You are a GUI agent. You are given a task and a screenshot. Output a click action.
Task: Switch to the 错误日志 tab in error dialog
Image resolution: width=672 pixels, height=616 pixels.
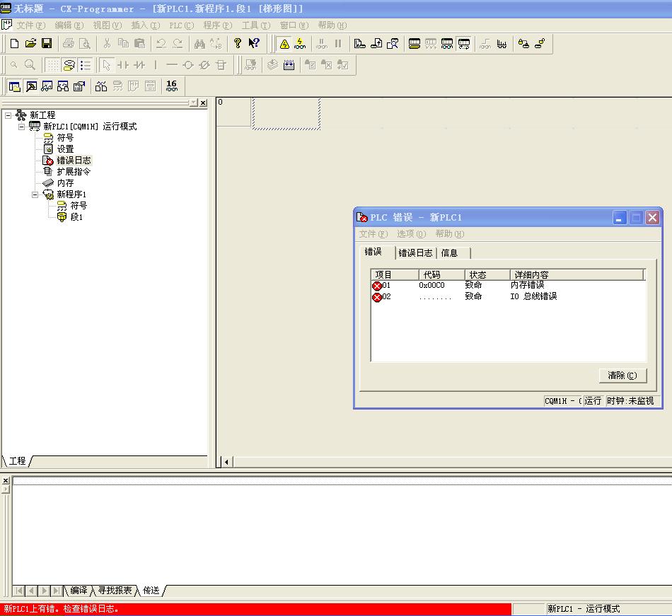pyautogui.click(x=415, y=253)
